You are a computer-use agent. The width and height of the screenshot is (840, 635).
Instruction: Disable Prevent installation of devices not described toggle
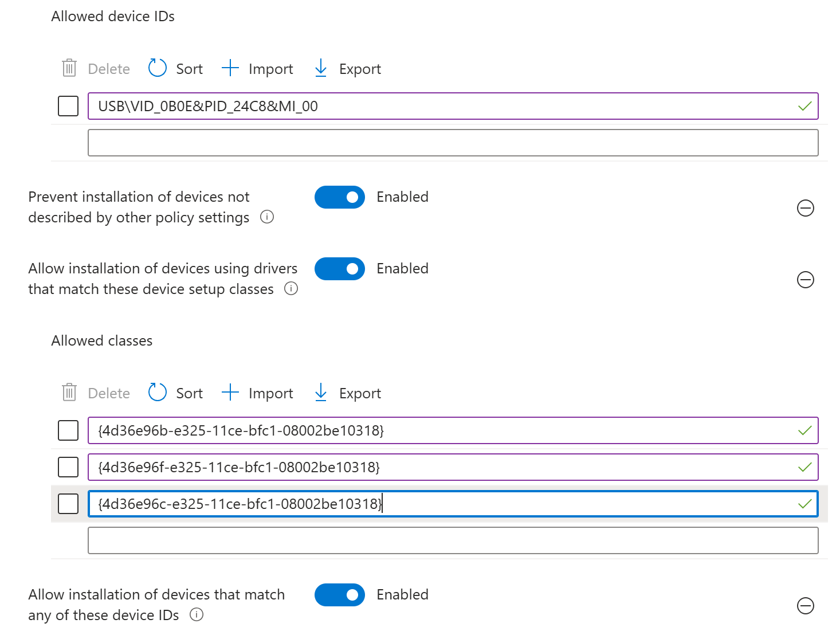[x=340, y=197]
